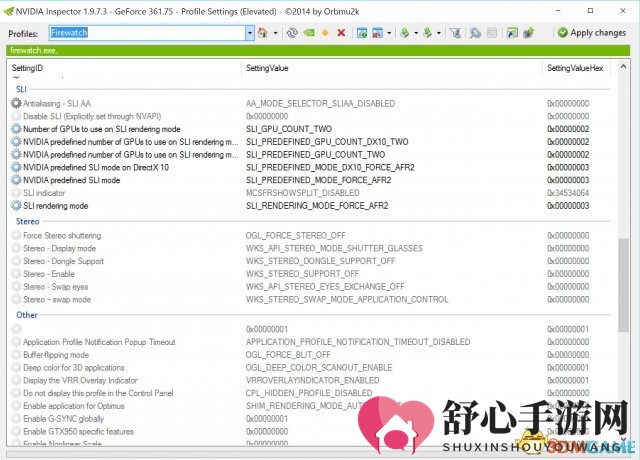Select value MCSFRSHOWSPLIT_DISABLED
Viewport: 640px width, 460px height.
click(x=302, y=193)
